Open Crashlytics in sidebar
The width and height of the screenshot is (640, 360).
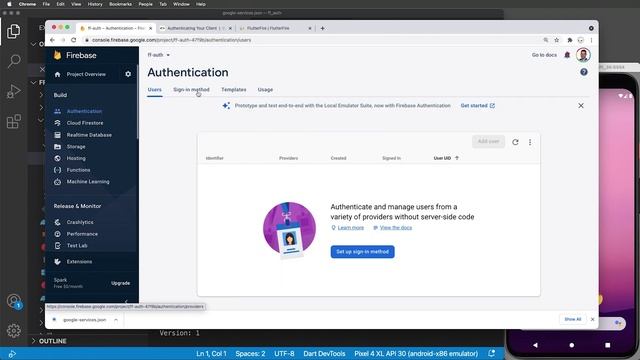(80, 222)
